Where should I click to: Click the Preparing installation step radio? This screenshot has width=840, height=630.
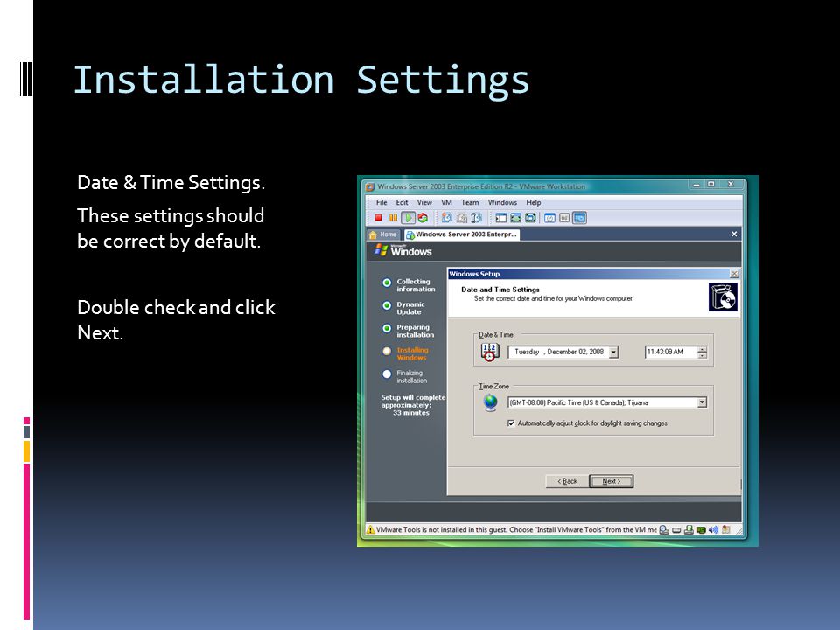pos(387,329)
